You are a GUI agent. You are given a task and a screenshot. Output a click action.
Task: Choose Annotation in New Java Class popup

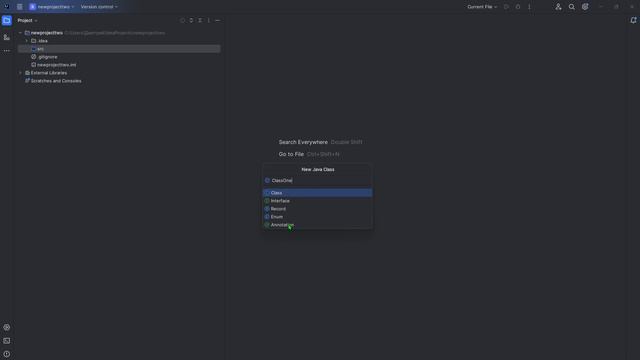coord(317,225)
